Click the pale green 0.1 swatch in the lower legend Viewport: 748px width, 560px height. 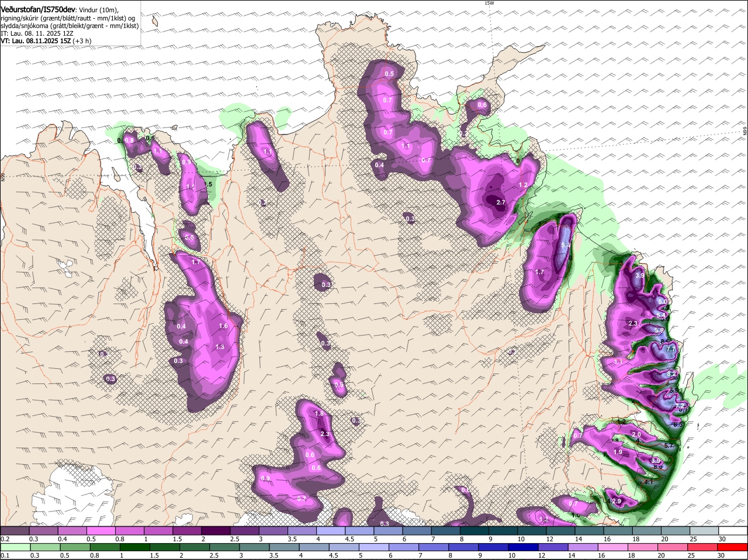pyautogui.click(x=14, y=547)
